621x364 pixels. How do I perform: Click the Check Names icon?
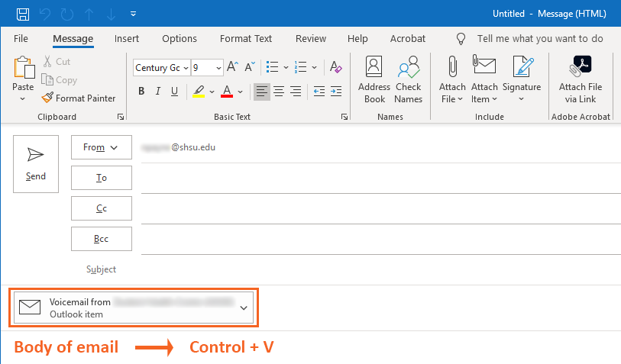[408, 79]
